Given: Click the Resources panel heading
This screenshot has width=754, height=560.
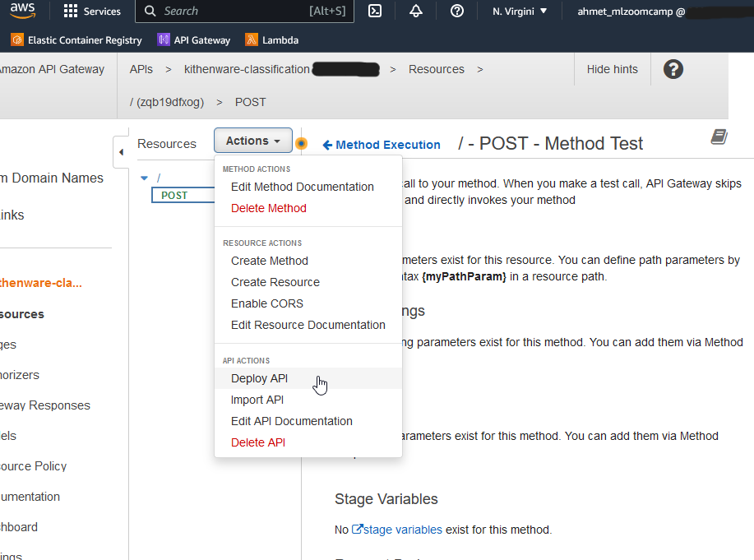Looking at the screenshot, I should [x=167, y=144].
